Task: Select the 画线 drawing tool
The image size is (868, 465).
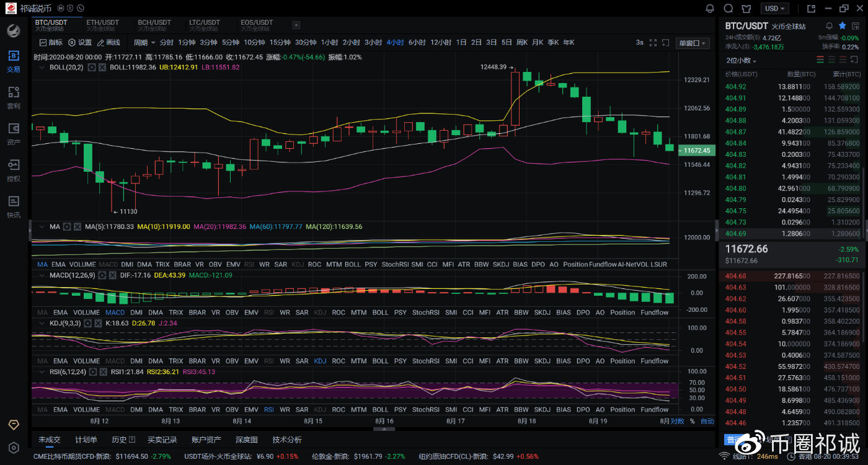Action: point(108,43)
